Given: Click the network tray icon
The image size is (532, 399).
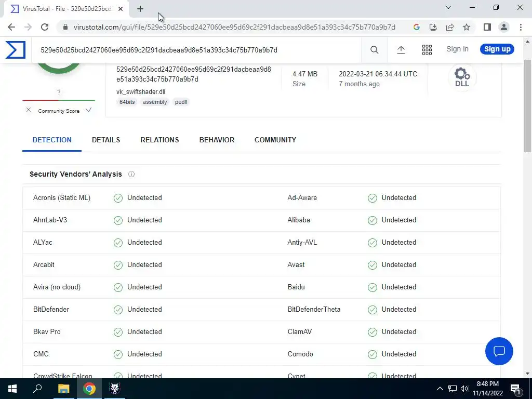Looking at the screenshot, I should click(x=453, y=389).
